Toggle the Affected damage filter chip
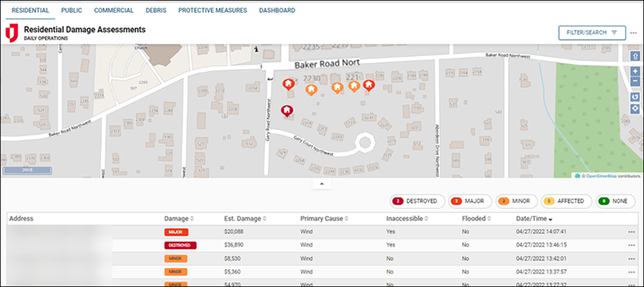644x287 pixels. click(566, 201)
